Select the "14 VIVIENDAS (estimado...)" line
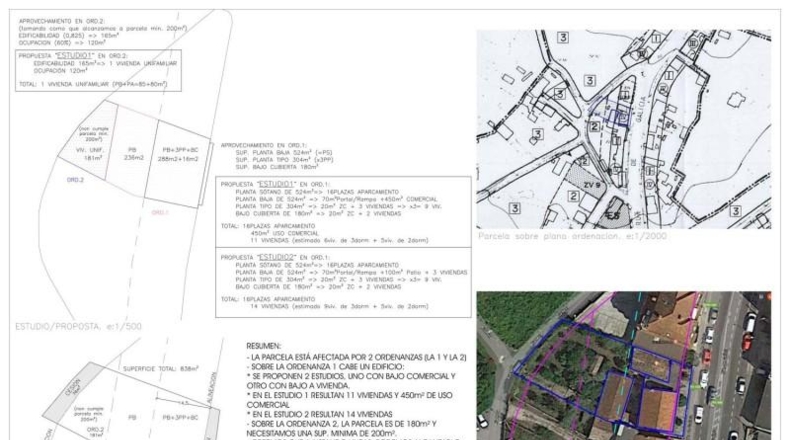Viewport: 790px width, 440px height. [339, 306]
